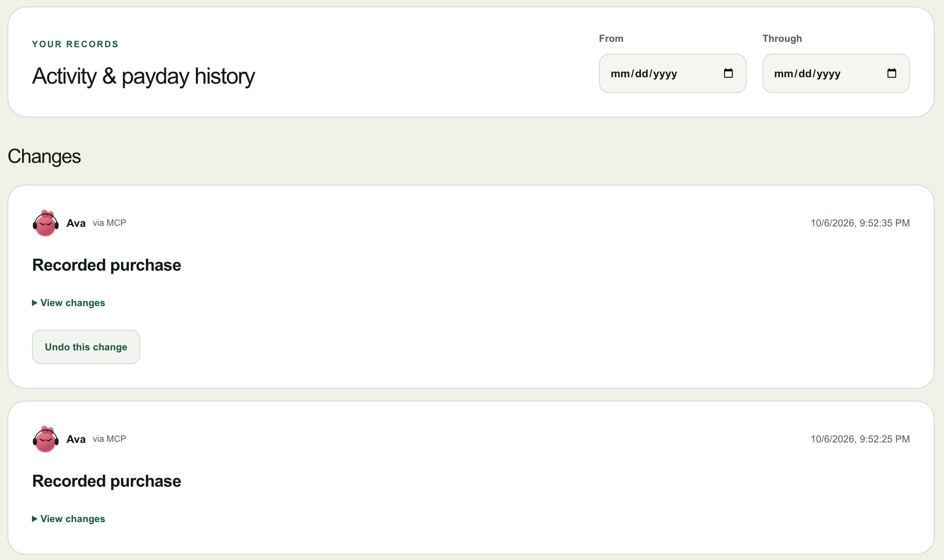Click the via MCP label on second entry

pos(109,438)
